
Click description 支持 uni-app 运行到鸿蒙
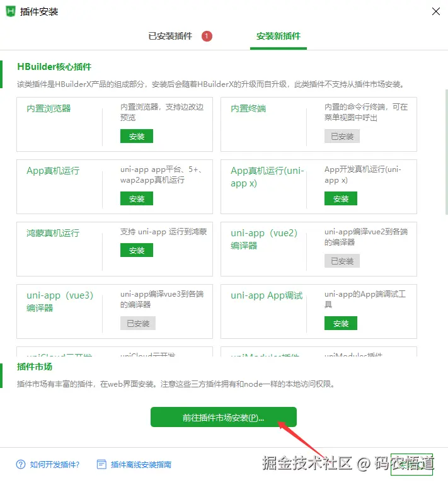tap(163, 232)
